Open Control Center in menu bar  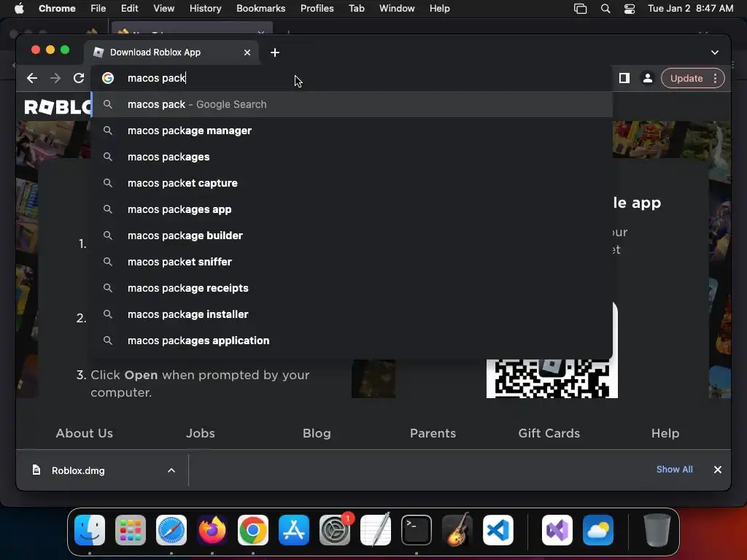coord(630,9)
